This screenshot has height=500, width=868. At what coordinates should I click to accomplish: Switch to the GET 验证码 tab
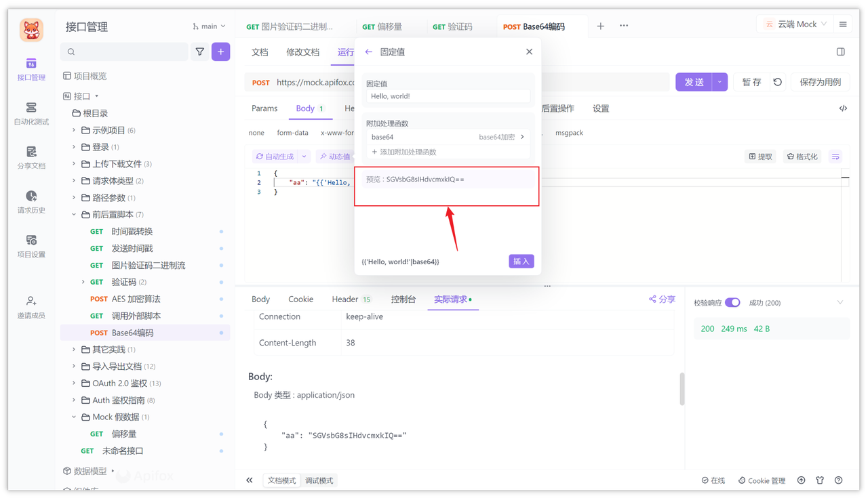tap(452, 26)
